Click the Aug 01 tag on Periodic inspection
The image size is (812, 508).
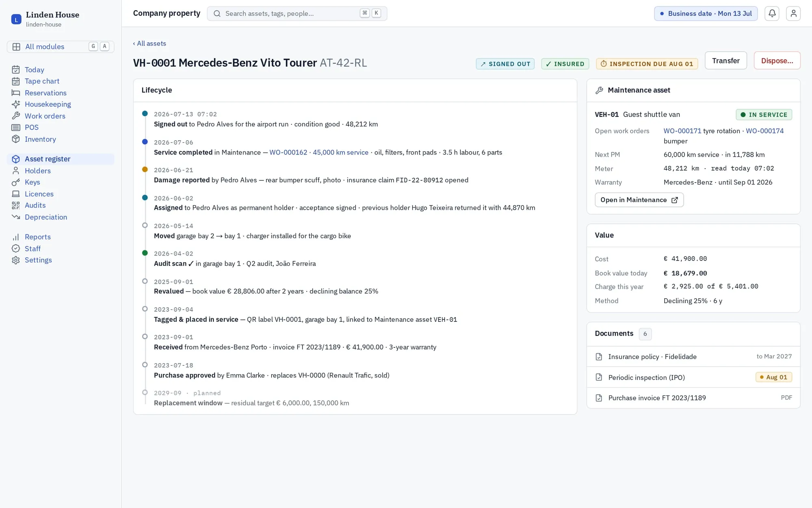pyautogui.click(x=773, y=377)
